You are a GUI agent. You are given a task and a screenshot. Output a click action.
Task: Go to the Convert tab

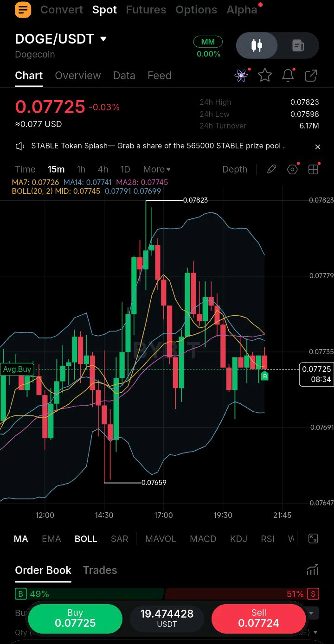[62, 10]
